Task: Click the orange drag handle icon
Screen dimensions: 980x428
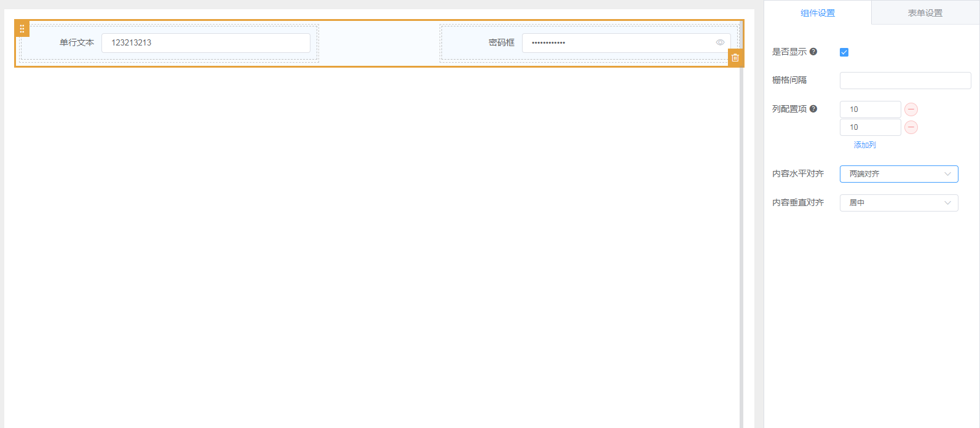Action: coord(22,29)
